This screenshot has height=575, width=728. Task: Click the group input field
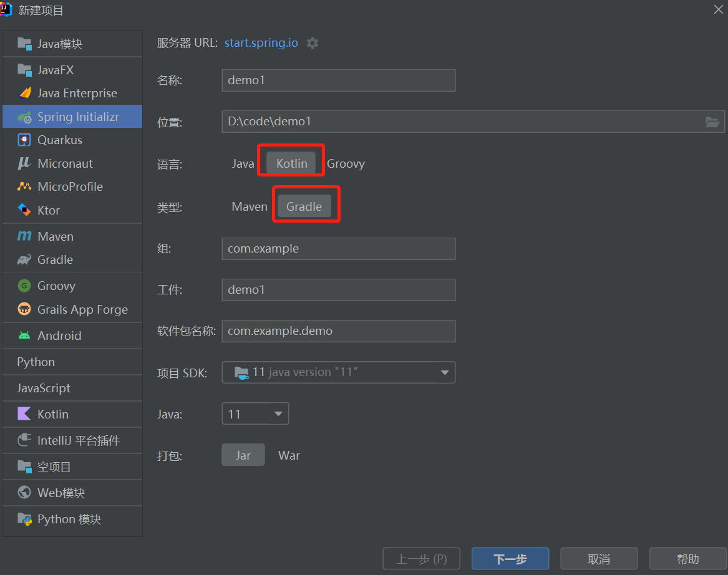(339, 249)
